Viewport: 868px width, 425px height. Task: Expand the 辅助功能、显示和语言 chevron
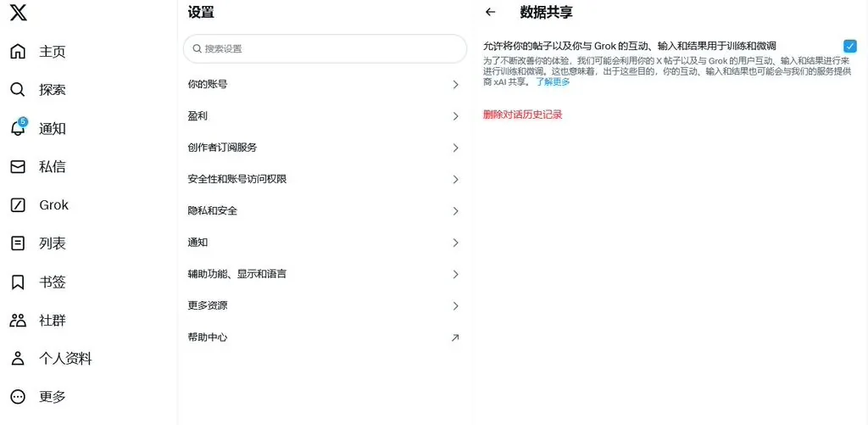[455, 274]
